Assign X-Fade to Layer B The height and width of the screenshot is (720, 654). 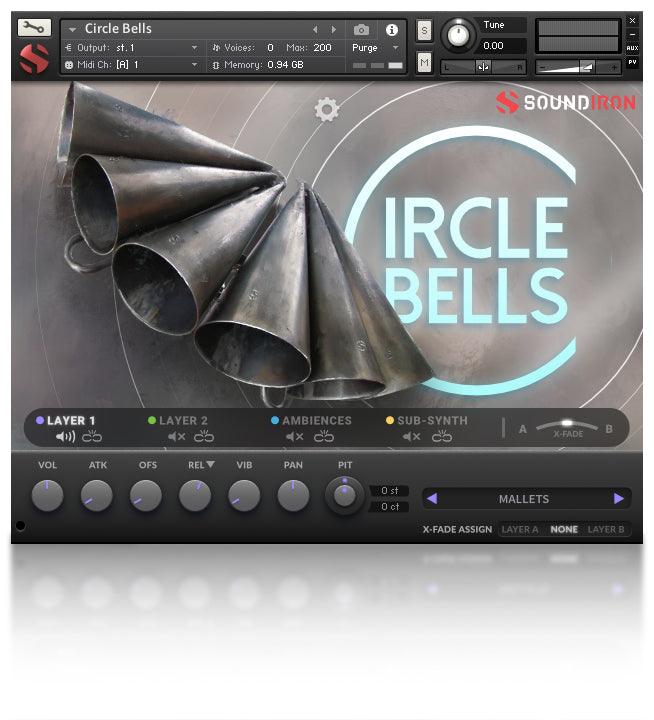606,529
